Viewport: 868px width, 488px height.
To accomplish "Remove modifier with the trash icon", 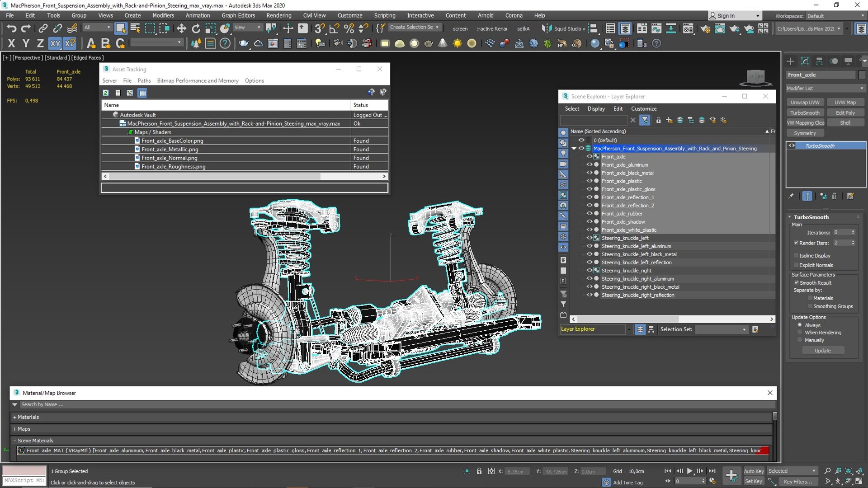I will click(x=834, y=196).
